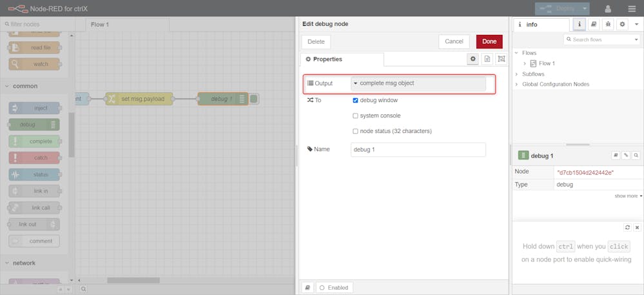Check node status (32 characters) option

click(355, 131)
